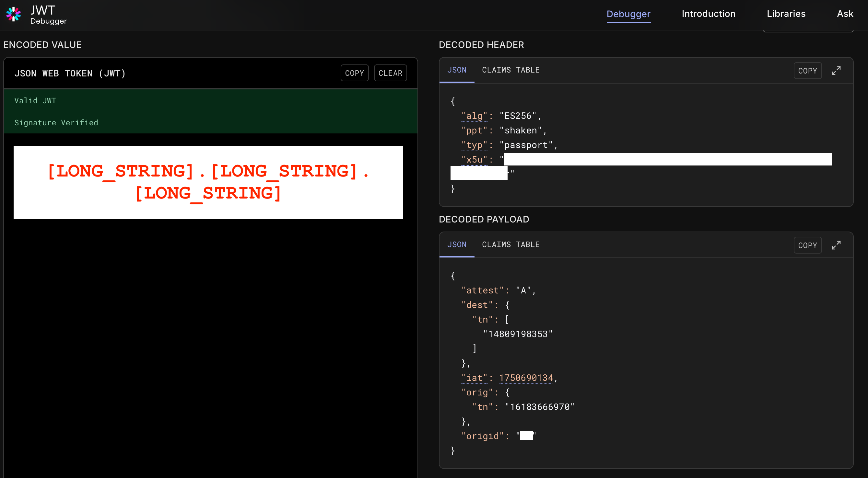Click the "alg" claim key in header
Viewport: 868px width, 478px height.
pos(474,116)
